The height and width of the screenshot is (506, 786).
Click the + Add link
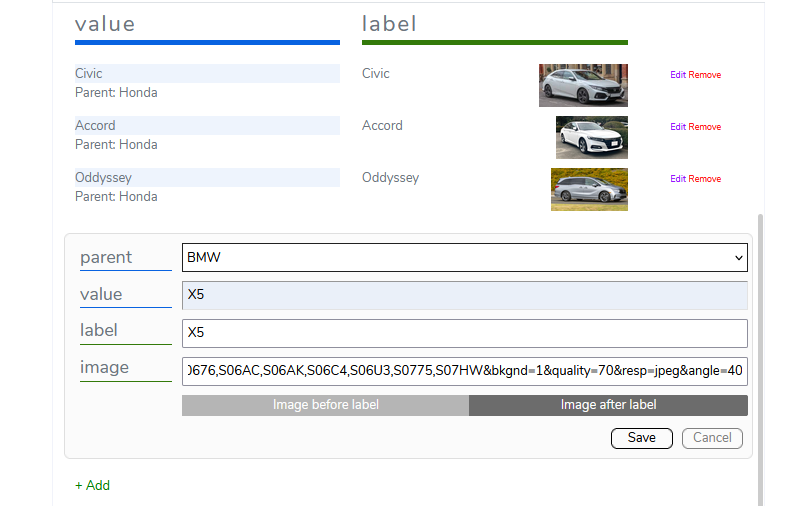92,485
